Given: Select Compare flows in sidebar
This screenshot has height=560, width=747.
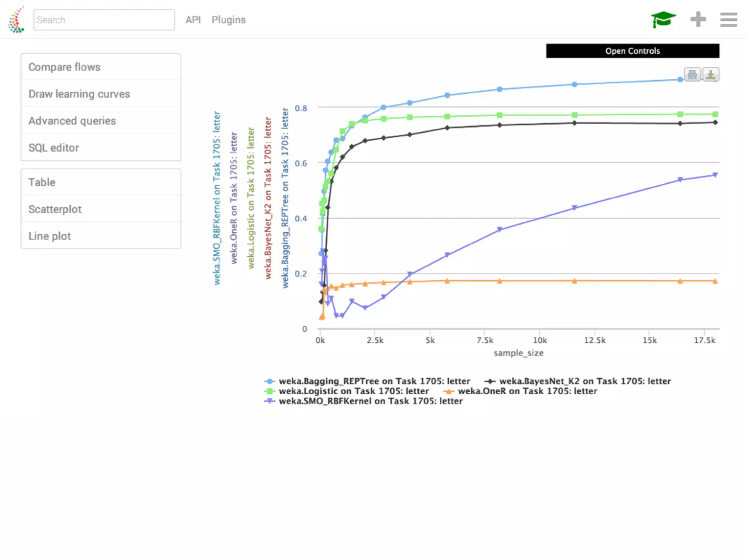Looking at the screenshot, I should [65, 67].
